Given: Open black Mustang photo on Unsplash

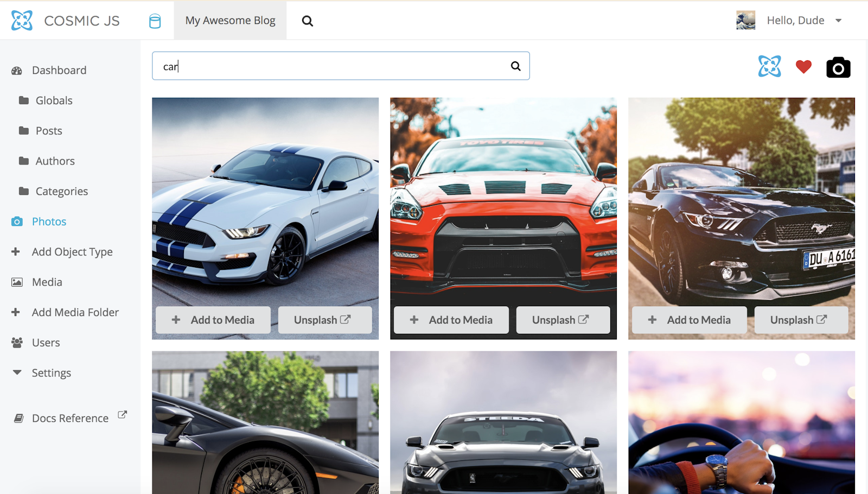Looking at the screenshot, I should coord(801,320).
